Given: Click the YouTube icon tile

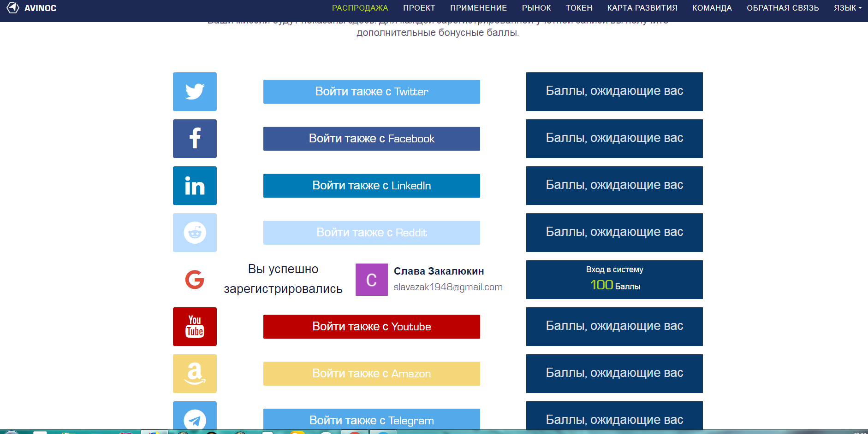Looking at the screenshot, I should pos(195,327).
